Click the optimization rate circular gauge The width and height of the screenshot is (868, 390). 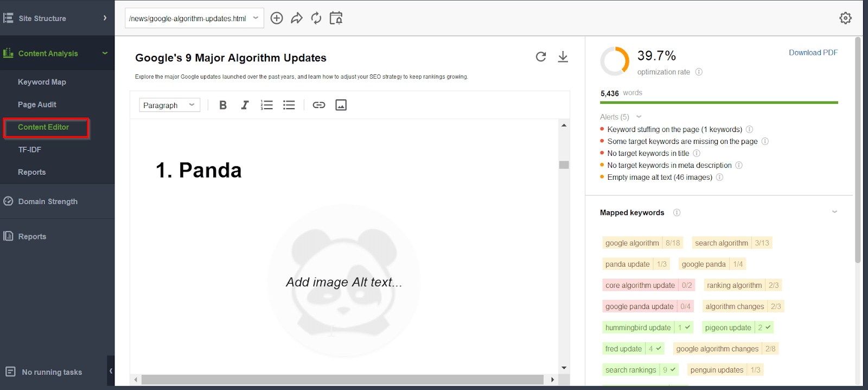[x=615, y=61]
